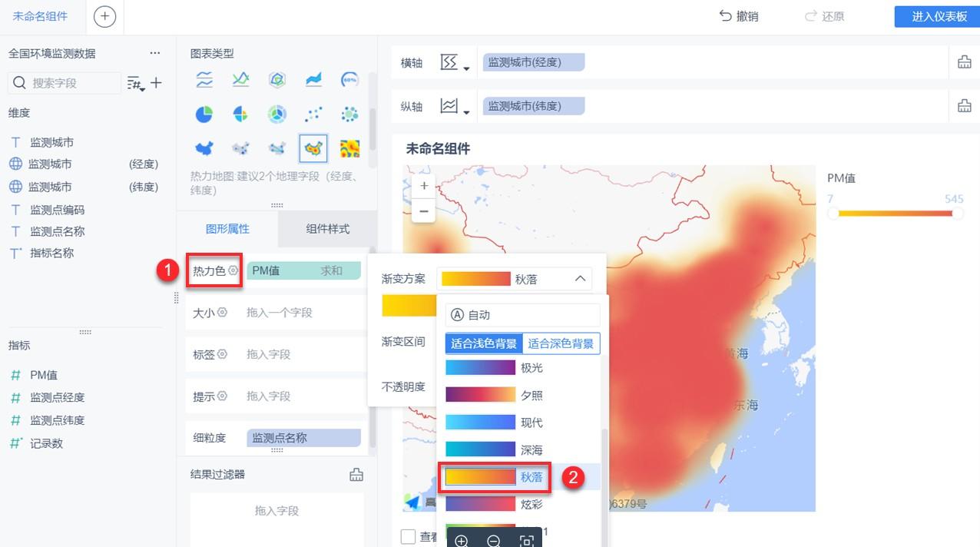Click the 还原 redo button
Screen dimensions: 980x547
pyautogui.click(x=824, y=16)
